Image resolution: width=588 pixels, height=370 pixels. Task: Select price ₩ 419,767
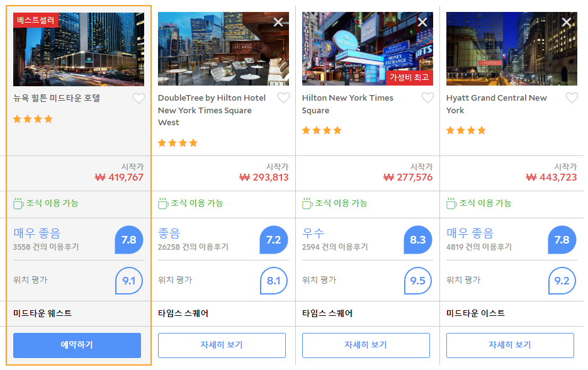tap(119, 177)
